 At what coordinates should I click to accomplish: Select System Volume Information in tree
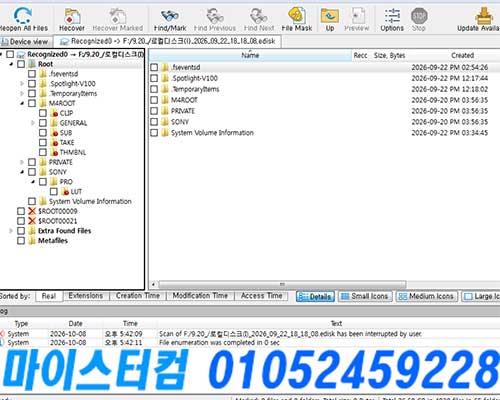90,201
